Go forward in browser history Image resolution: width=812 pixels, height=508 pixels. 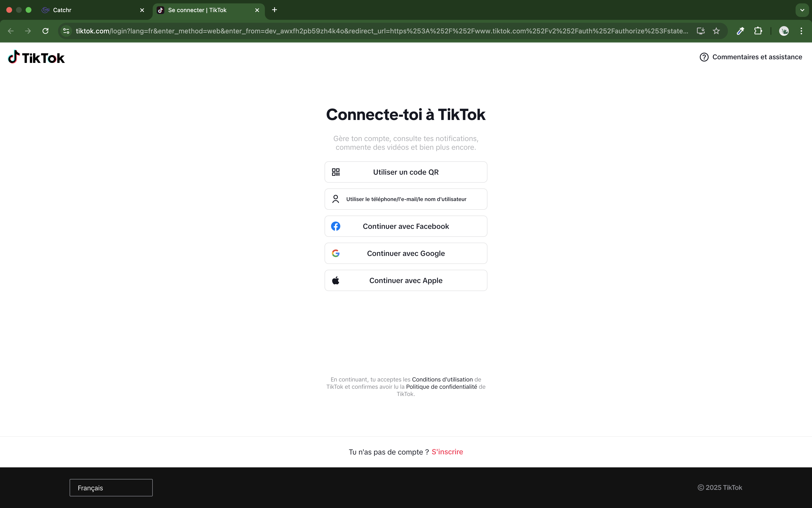(x=28, y=31)
